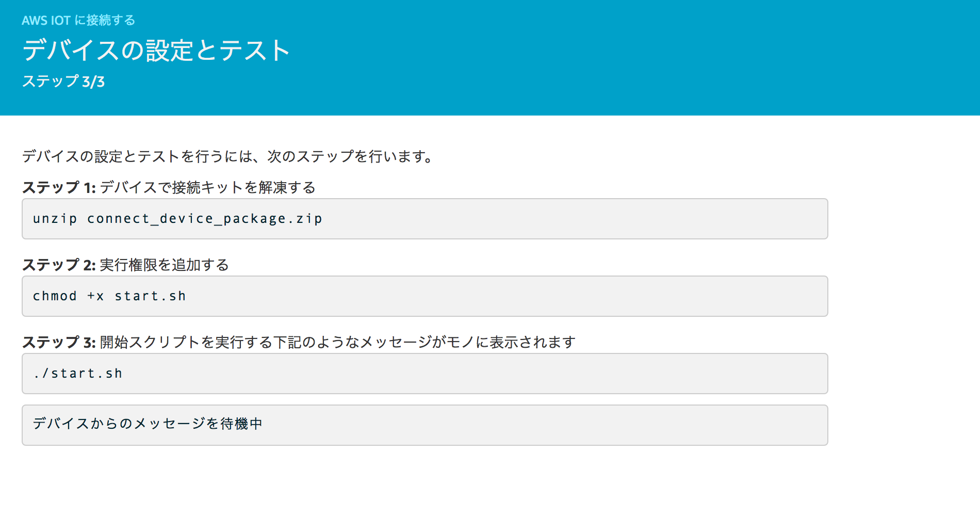Click the 'ステップ 2:' bold heading
The height and width of the screenshot is (517, 980).
(x=59, y=265)
